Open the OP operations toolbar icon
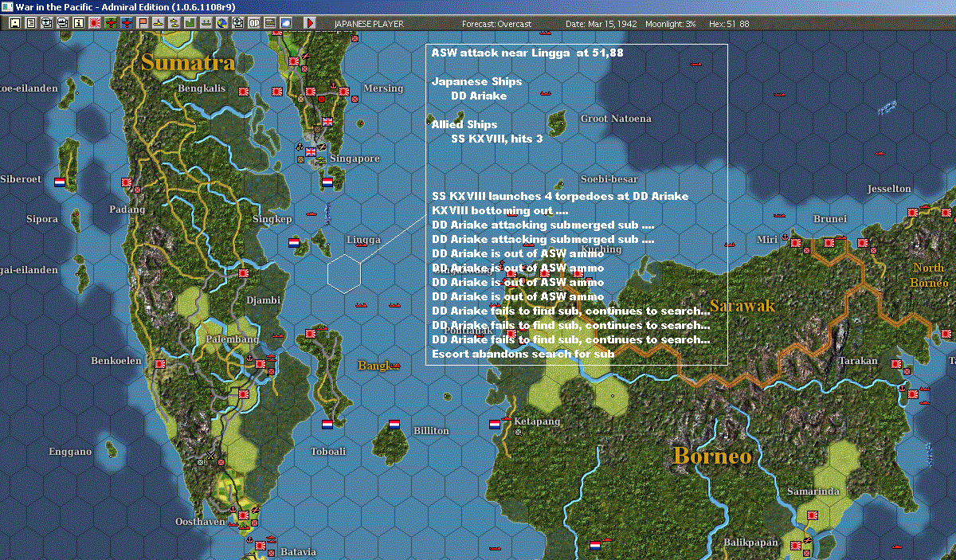The width and height of the screenshot is (956, 560). [x=254, y=23]
